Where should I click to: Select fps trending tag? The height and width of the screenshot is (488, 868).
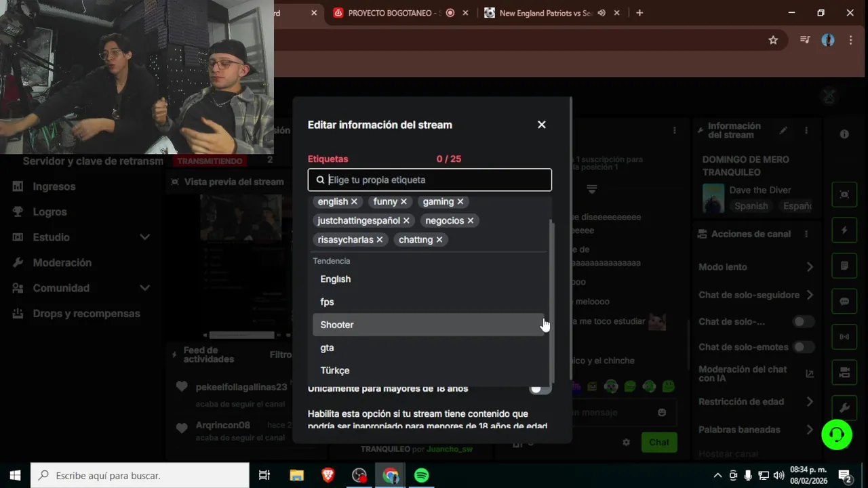[428, 302]
